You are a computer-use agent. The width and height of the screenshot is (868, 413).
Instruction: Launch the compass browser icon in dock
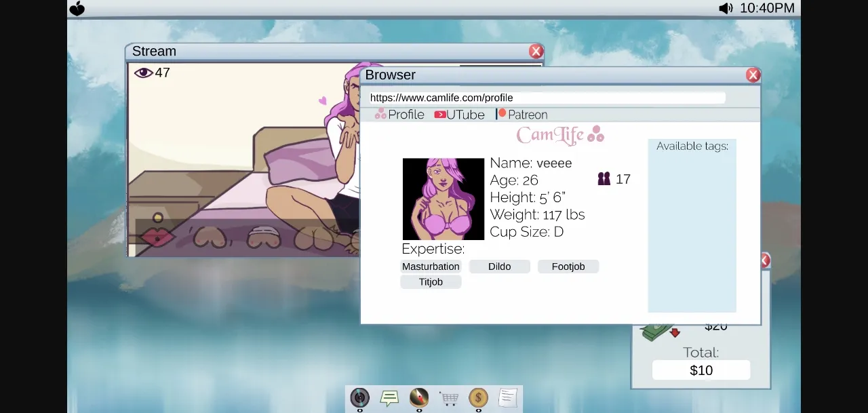[x=419, y=397]
